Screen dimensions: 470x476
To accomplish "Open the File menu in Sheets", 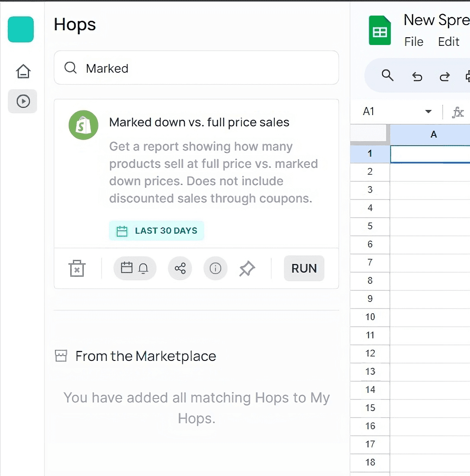I will click(x=414, y=42).
